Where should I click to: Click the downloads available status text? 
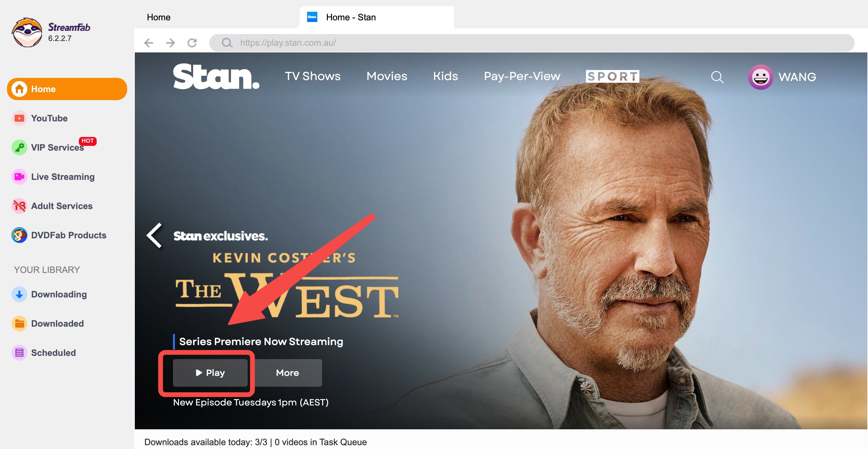[x=255, y=442]
